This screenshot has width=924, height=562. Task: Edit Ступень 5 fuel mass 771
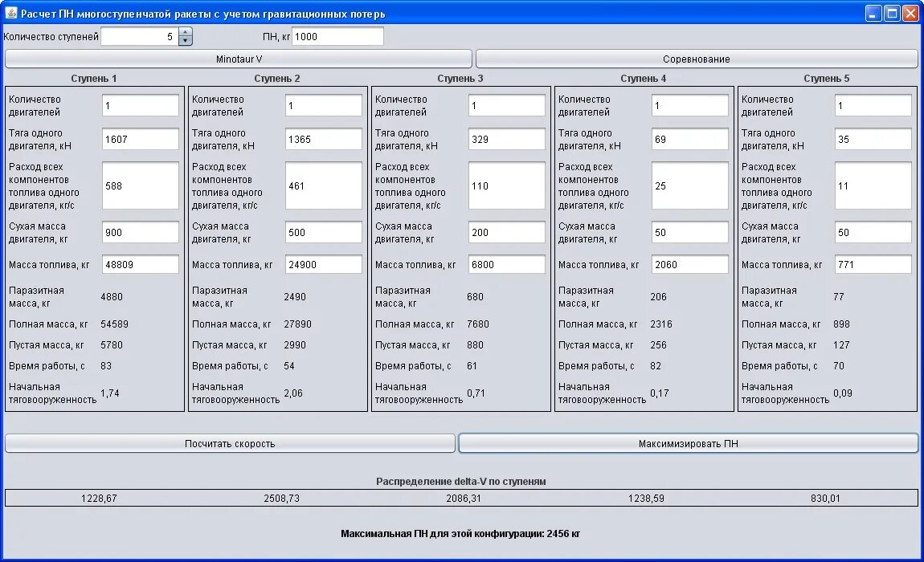(873, 264)
